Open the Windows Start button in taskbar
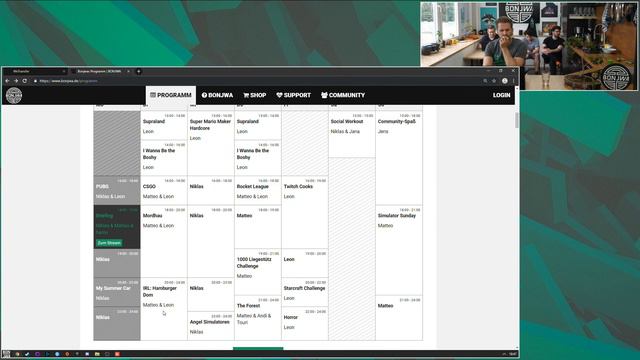 (6, 354)
